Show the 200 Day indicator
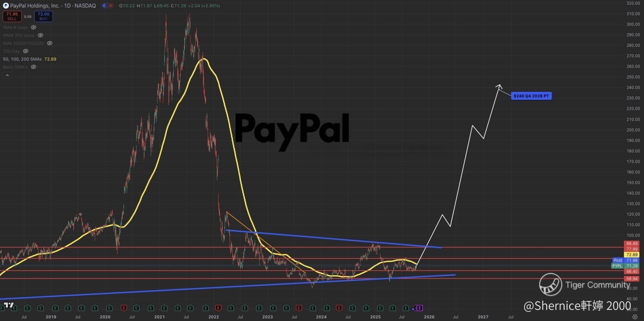The width and height of the screenshot is (644, 321). point(26,51)
